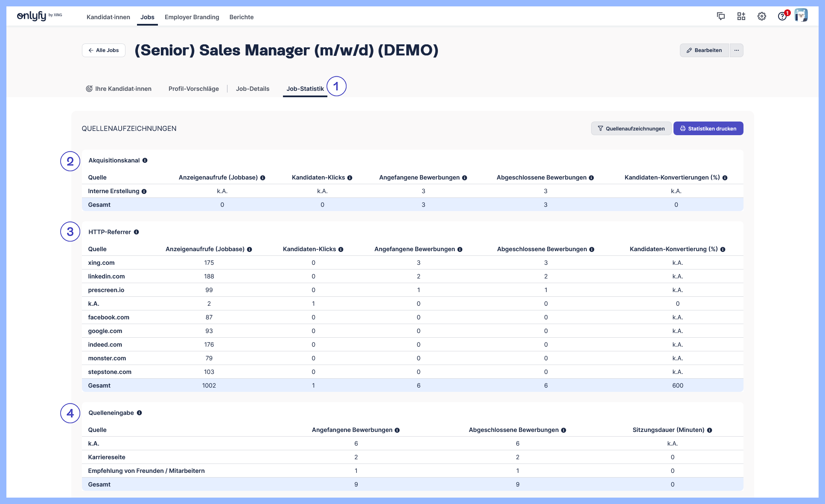The image size is (825, 504).
Task: Open Ihre Kandidat·innen tab
Action: (x=119, y=89)
